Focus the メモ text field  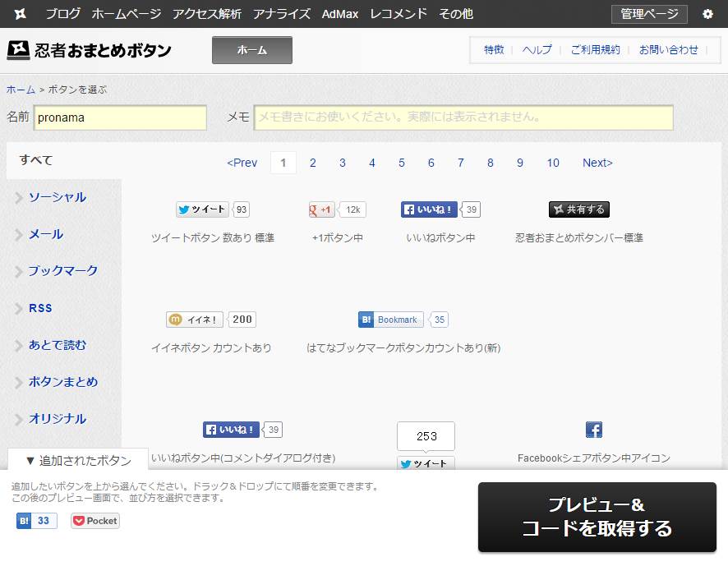pos(463,117)
